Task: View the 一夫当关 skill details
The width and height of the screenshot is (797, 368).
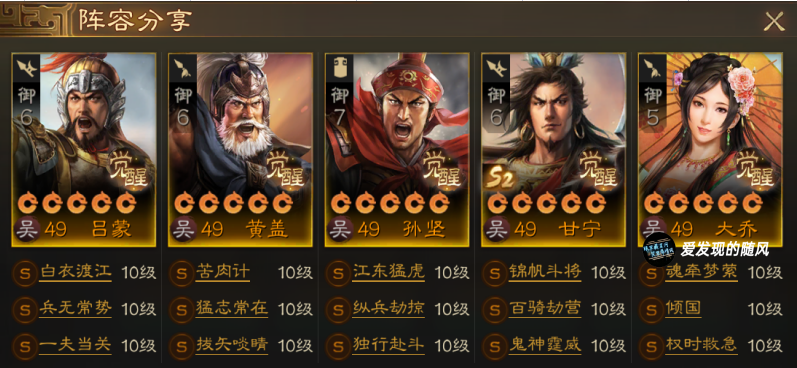Action: 75,345
